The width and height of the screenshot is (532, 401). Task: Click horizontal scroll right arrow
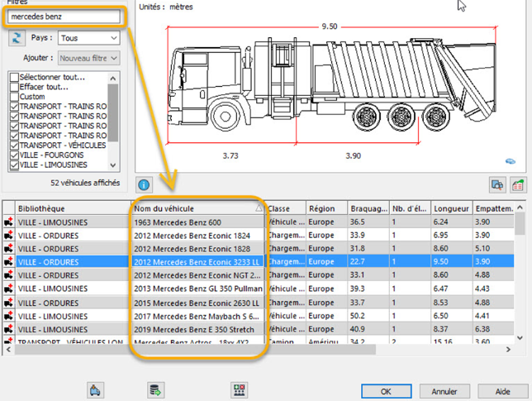508,350
